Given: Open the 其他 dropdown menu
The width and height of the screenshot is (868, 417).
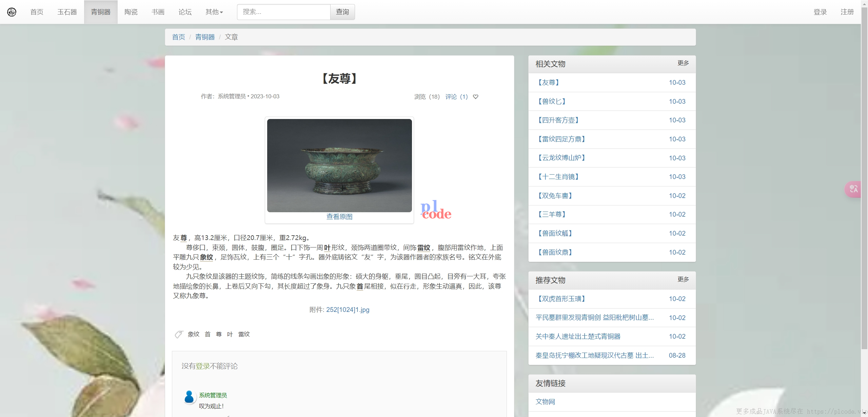Looking at the screenshot, I should point(214,12).
